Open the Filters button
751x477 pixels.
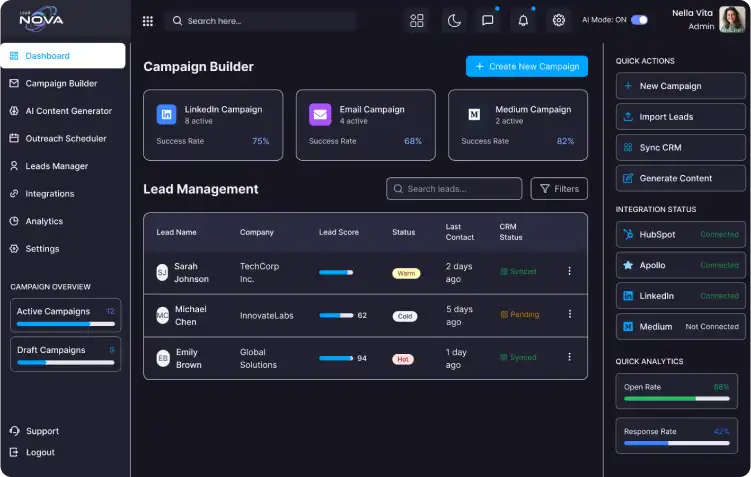coord(559,189)
